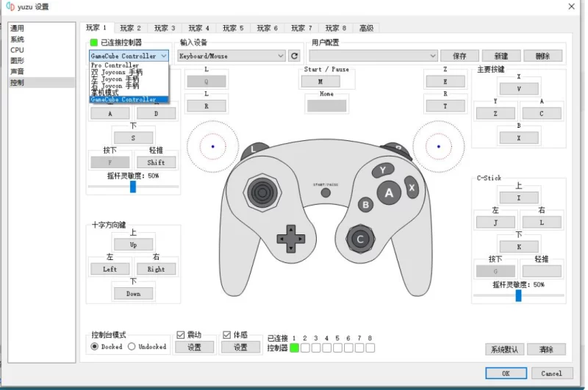Click the 系统默认 defaults button
This screenshot has width=588, height=390.
click(x=504, y=350)
